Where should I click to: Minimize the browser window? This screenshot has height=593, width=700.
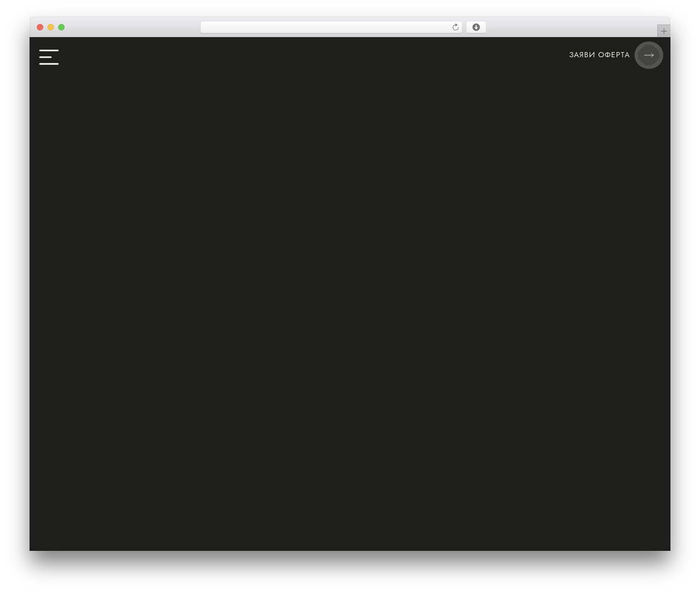[x=51, y=27]
